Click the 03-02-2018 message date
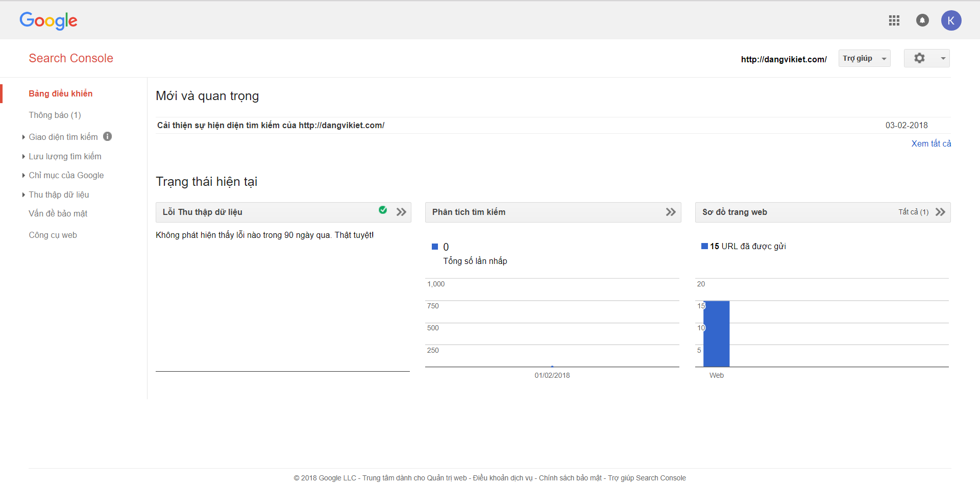 pyautogui.click(x=906, y=125)
